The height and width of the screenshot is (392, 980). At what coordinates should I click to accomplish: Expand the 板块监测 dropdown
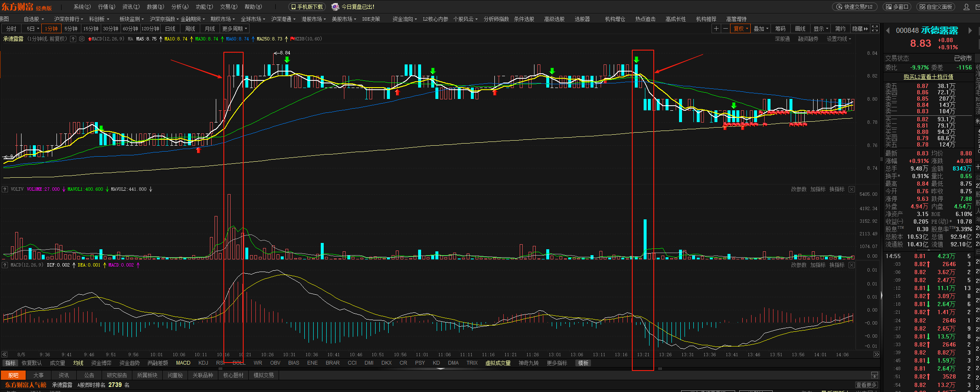(132, 19)
